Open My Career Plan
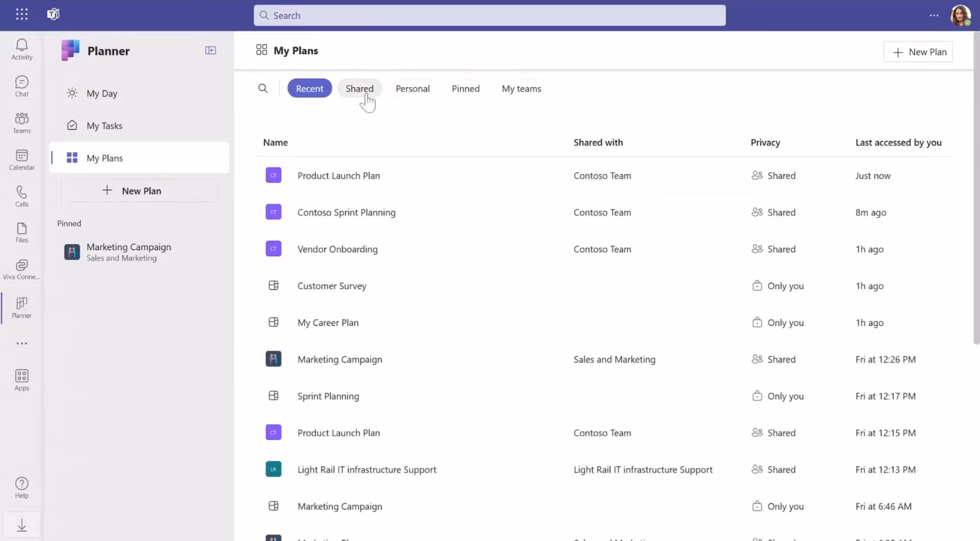Viewport: 980px width, 541px height. (x=328, y=323)
